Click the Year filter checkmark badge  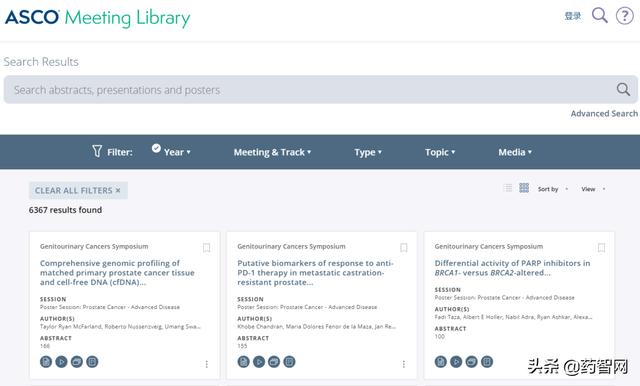pos(156,148)
